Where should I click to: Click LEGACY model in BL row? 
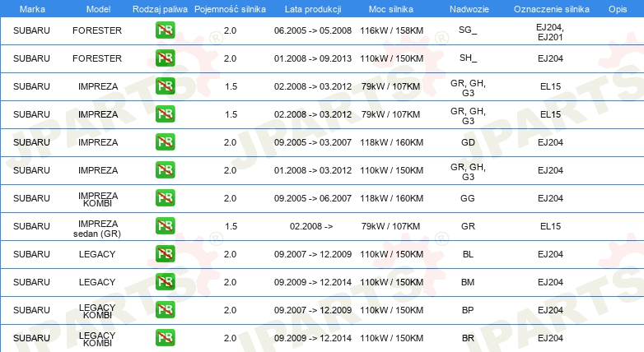click(97, 254)
